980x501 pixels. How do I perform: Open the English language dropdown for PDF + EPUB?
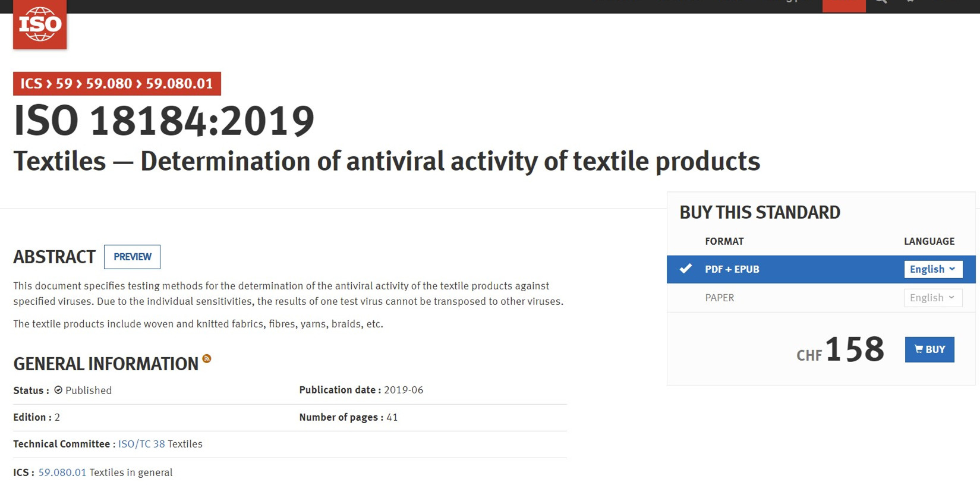[932, 269]
